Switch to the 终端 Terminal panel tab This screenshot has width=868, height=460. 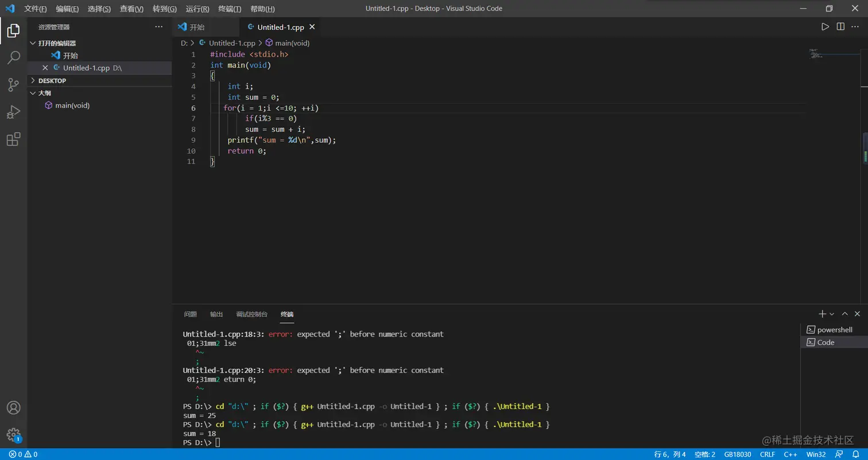pos(287,314)
